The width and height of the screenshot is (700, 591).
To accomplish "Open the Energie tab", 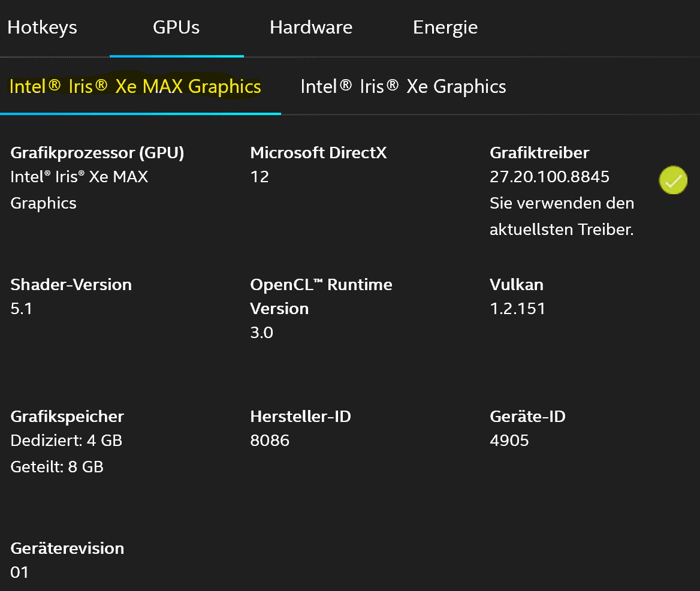I will (x=445, y=28).
